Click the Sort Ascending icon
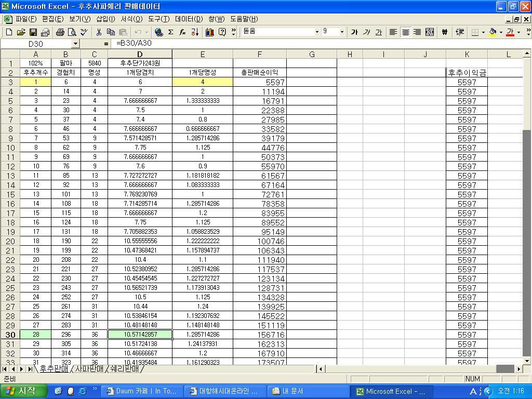 click(195, 32)
